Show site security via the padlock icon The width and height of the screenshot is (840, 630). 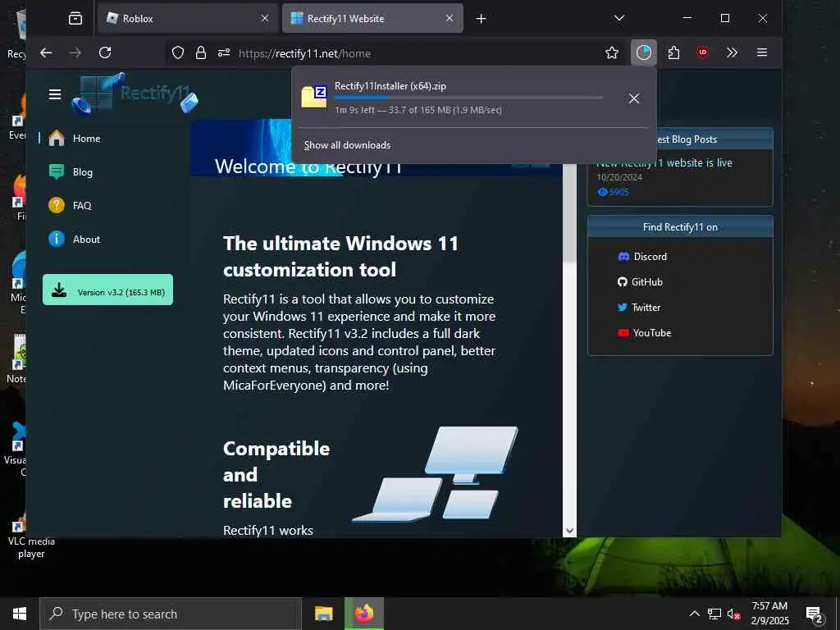pos(201,53)
